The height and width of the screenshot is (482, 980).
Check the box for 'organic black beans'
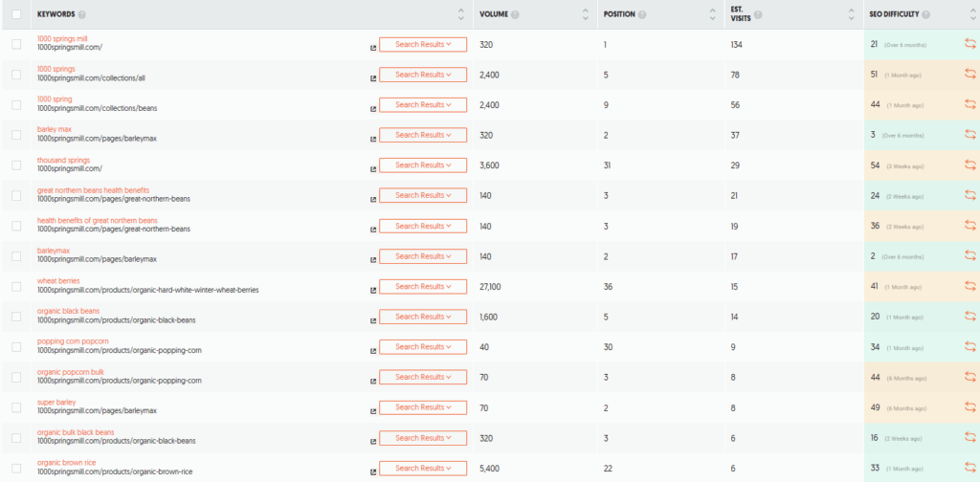[x=16, y=317]
